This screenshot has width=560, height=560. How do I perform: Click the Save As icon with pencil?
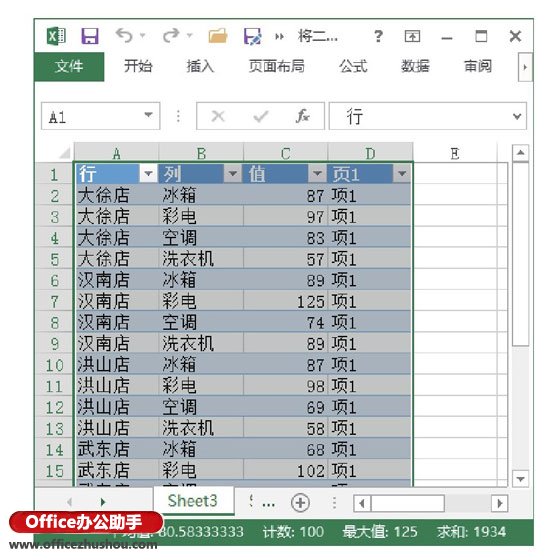[252, 36]
